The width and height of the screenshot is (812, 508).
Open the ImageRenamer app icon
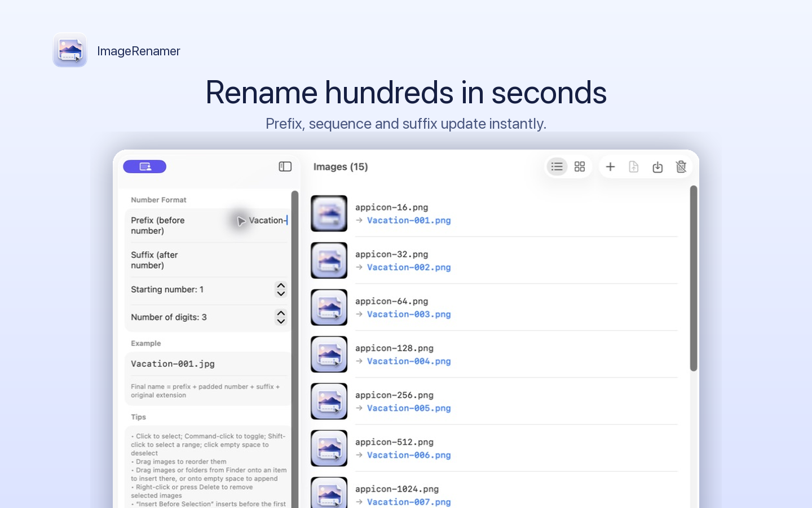pyautogui.click(x=70, y=50)
